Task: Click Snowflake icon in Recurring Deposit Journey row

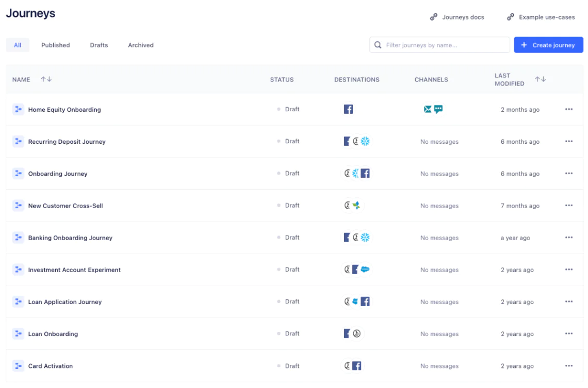Action: click(365, 141)
